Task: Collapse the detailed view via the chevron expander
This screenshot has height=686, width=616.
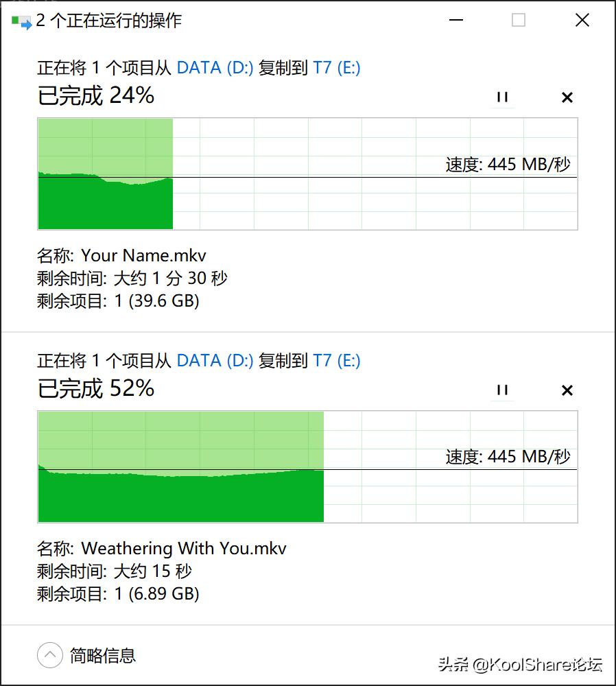Action: (x=49, y=655)
